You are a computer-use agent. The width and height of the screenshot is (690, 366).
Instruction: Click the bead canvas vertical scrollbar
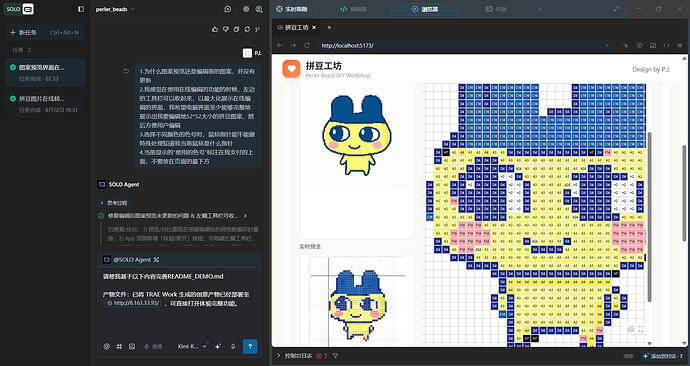650,217
